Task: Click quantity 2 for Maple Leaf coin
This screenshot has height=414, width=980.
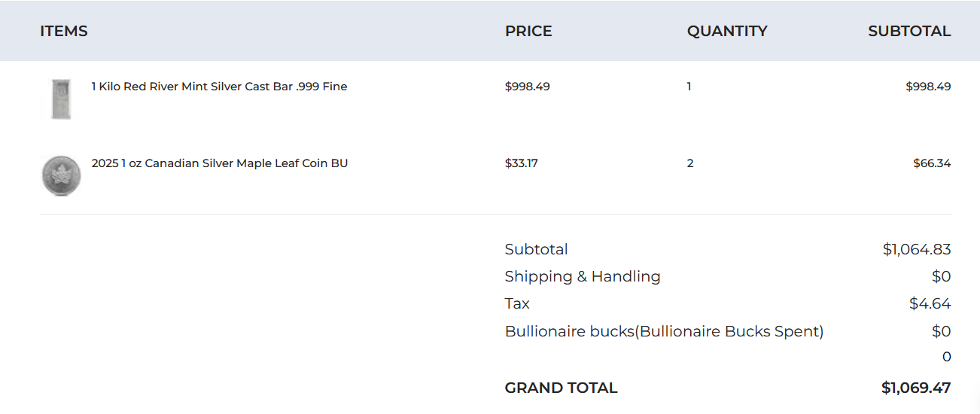Action: coord(690,163)
